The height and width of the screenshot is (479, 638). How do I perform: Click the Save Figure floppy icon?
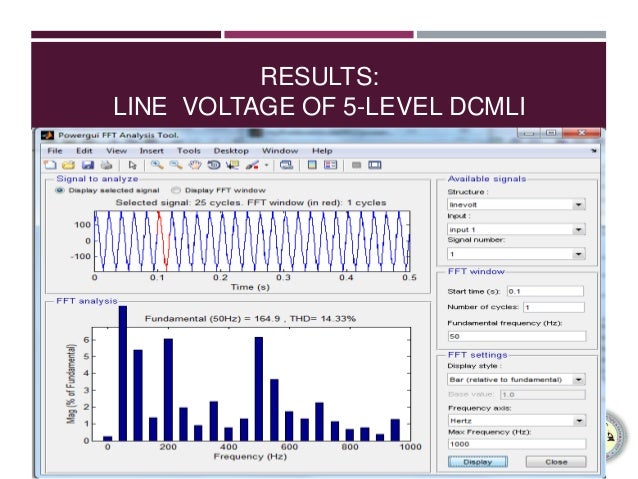[x=87, y=165]
